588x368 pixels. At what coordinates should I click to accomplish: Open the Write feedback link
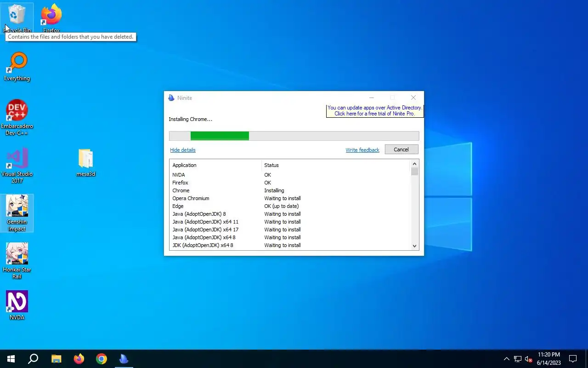[362, 150]
